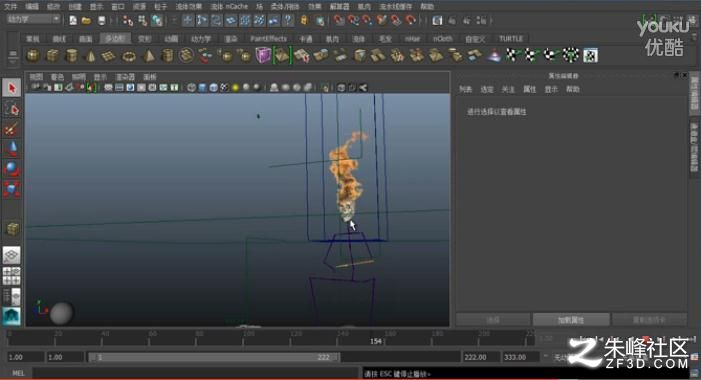
Task: Save scene with the disk icon
Action: click(x=101, y=20)
